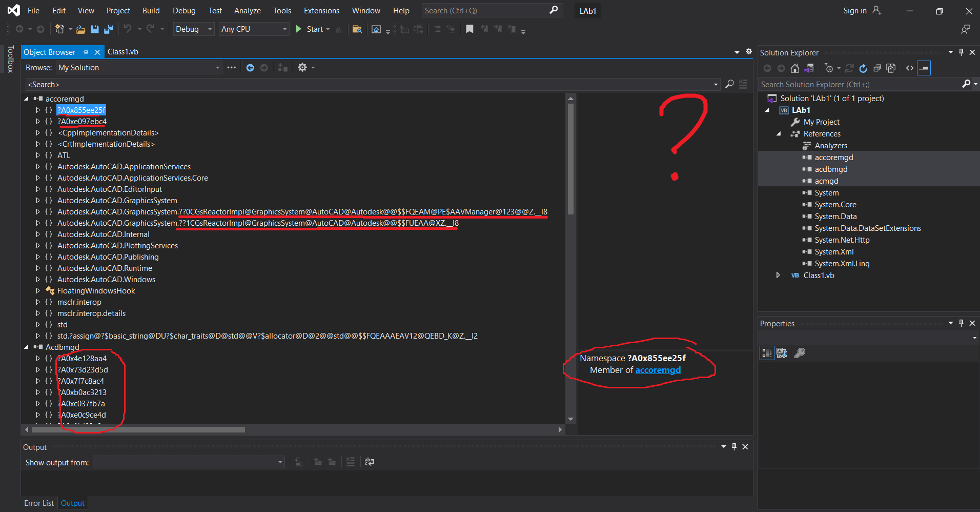Click the Sign in link
The image size is (980, 512).
pyautogui.click(x=855, y=11)
